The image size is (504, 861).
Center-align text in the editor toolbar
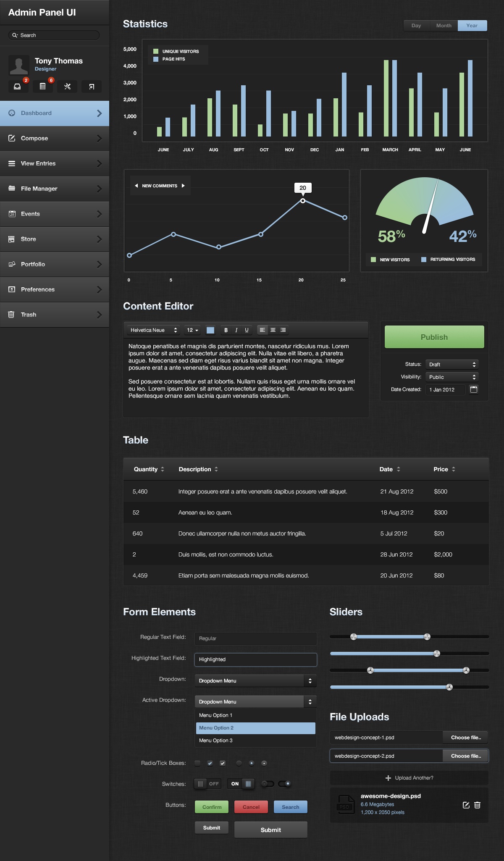point(273,330)
